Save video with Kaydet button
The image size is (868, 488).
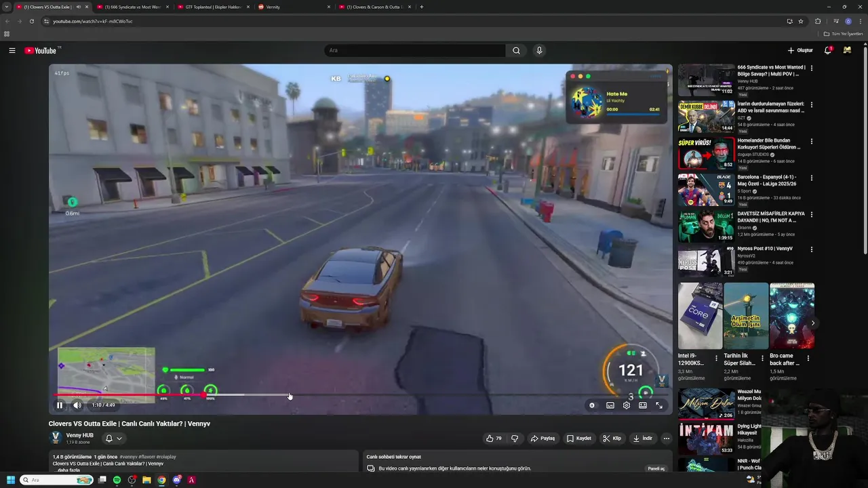click(579, 439)
